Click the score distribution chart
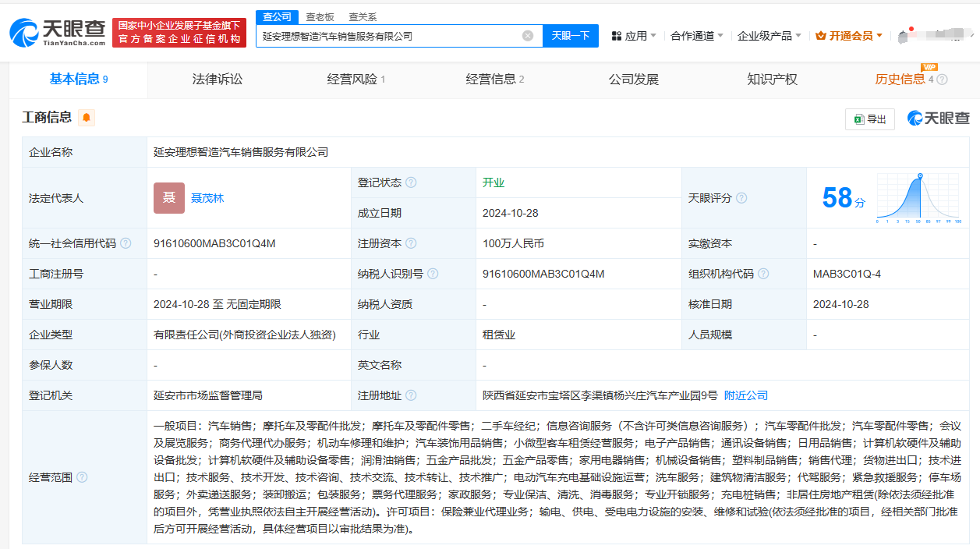The image size is (980, 549). [919, 199]
